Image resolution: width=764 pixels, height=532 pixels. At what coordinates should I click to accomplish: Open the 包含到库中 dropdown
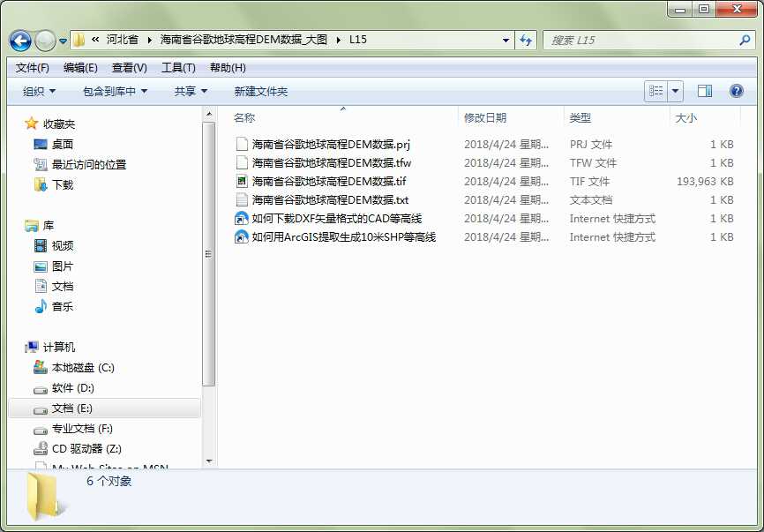point(115,91)
